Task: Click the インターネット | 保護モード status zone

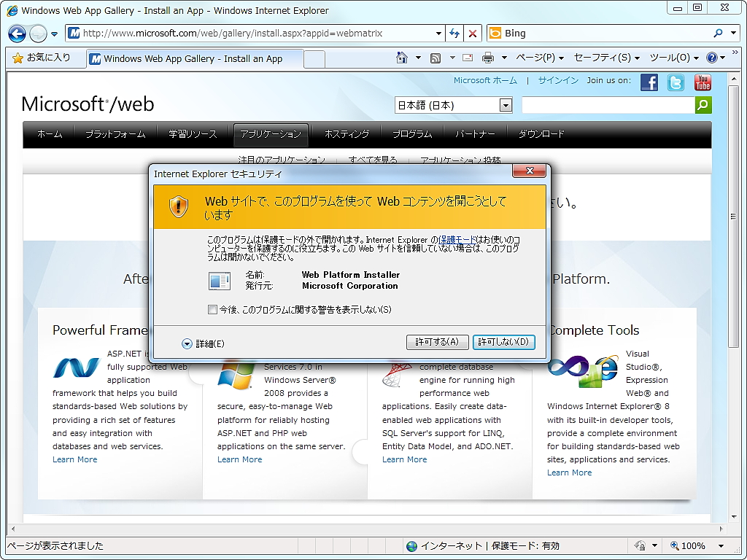Action: click(483, 545)
